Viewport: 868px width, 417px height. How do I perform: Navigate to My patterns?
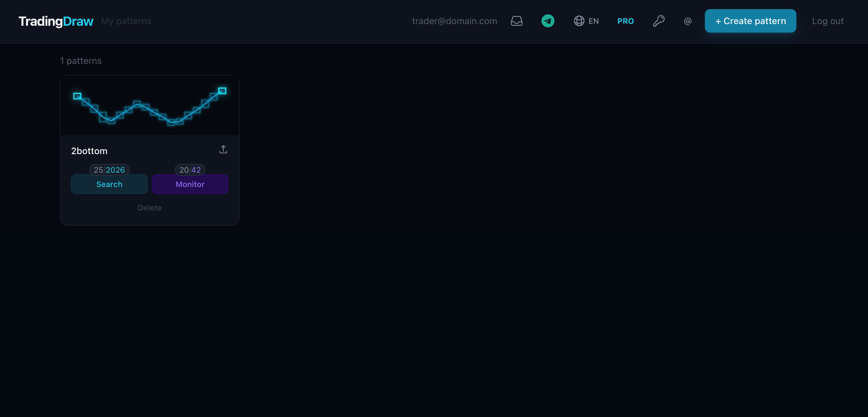tap(126, 21)
